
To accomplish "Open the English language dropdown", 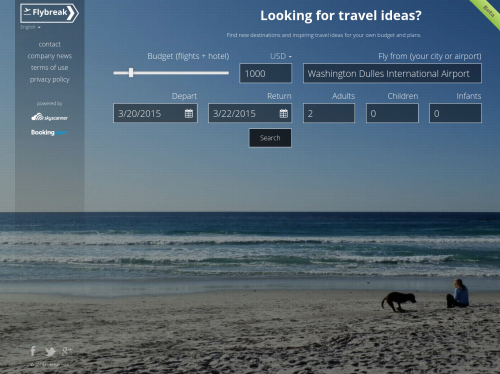I will (x=30, y=27).
